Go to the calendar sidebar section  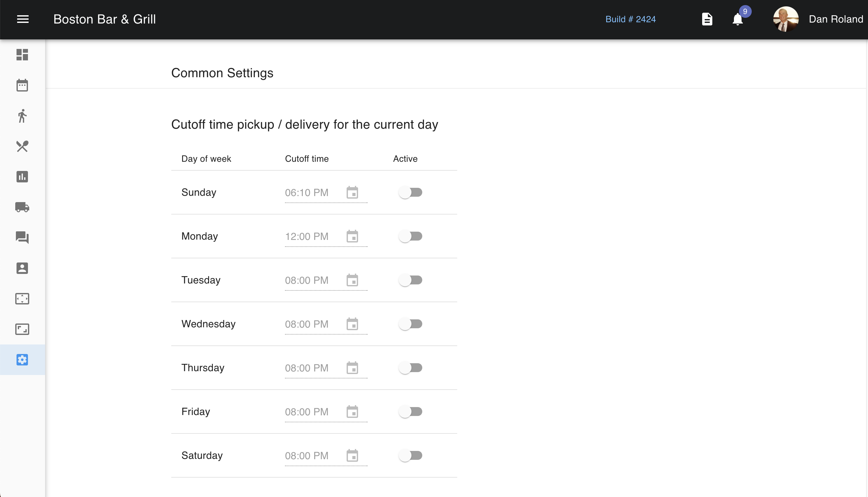coord(22,85)
